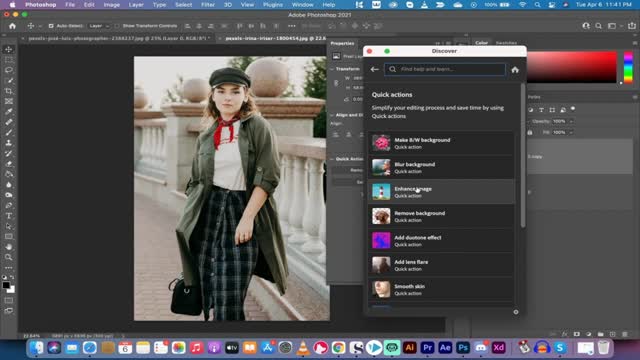The image size is (640, 360).
Task: Filter layers by type (T icon)
Action: [541, 110]
